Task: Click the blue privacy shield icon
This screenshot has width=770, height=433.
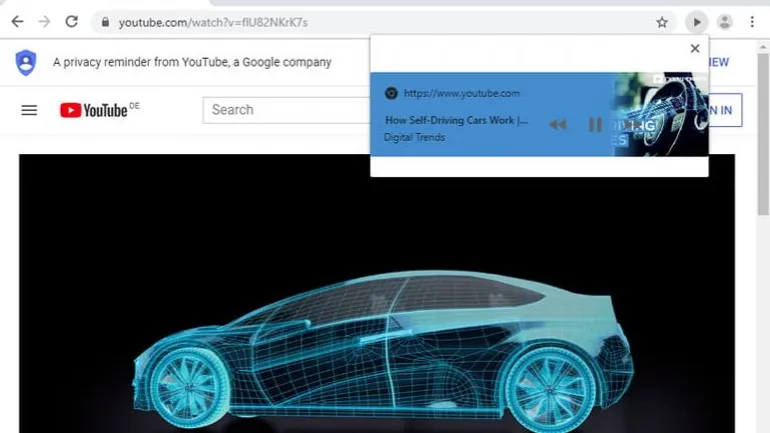Action: (x=26, y=62)
